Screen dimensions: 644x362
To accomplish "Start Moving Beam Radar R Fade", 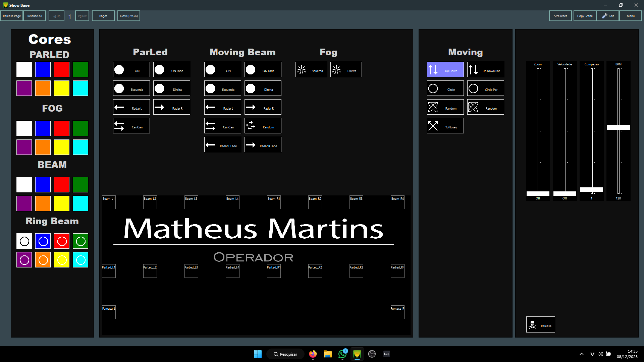I will 263,144.
